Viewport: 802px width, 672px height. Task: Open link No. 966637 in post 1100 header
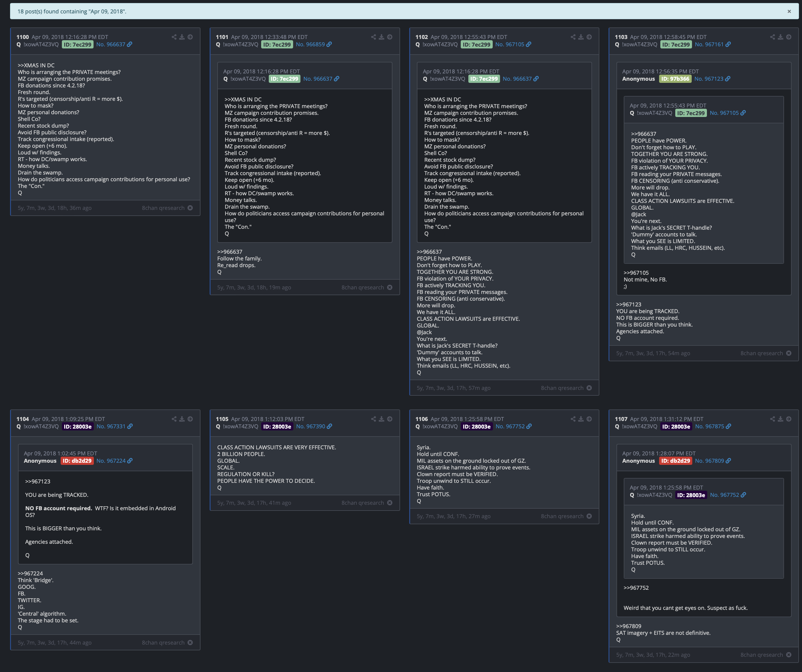tap(114, 44)
